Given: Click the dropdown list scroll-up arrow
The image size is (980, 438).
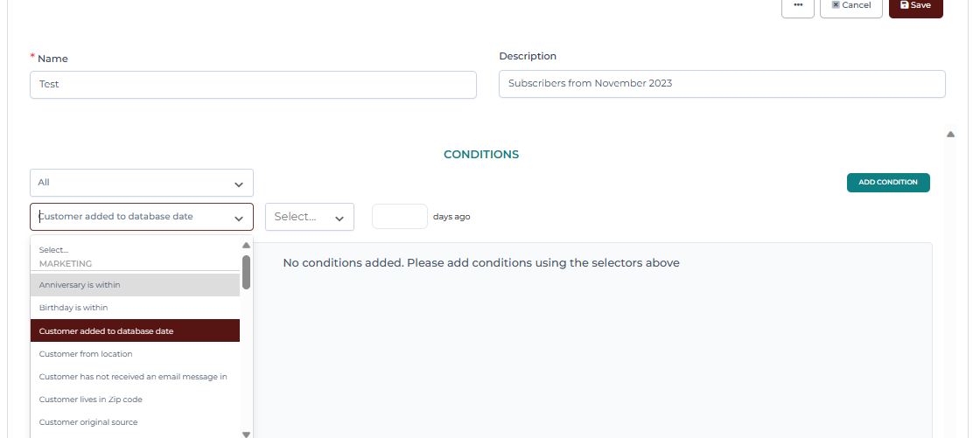Looking at the screenshot, I should click(246, 246).
